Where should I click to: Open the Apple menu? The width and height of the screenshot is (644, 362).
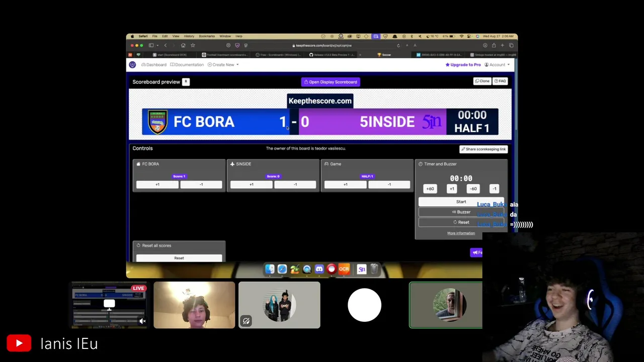[132, 36]
